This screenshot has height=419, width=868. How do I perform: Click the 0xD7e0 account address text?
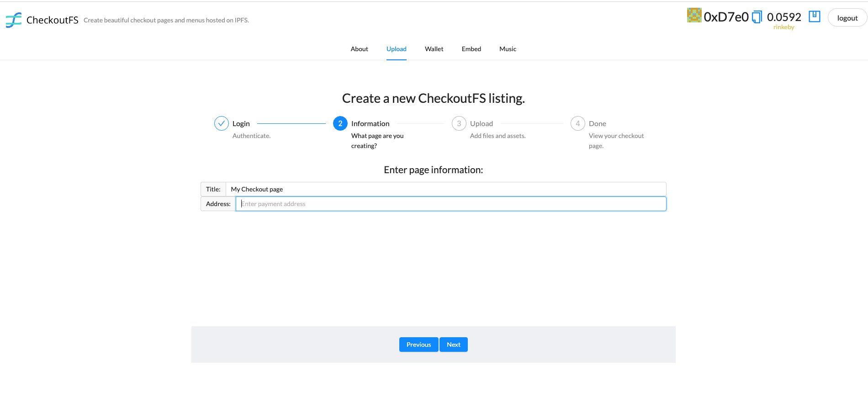726,17
